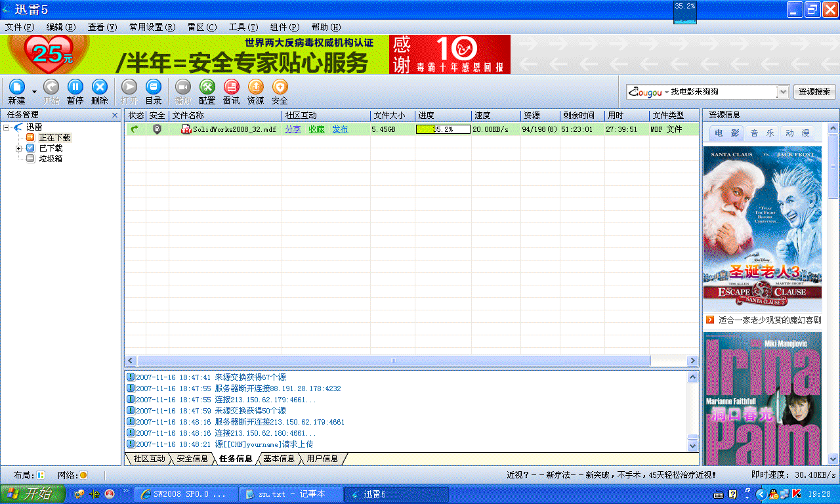This screenshot has width=840, height=504.
Task: Pause the download with 暂停 icon
Action: [x=75, y=87]
